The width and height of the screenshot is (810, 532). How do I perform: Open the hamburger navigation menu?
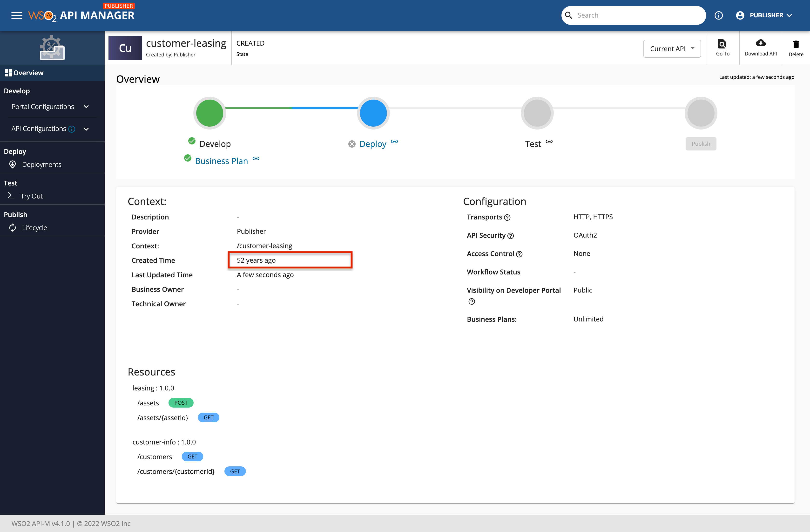pos(16,15)
